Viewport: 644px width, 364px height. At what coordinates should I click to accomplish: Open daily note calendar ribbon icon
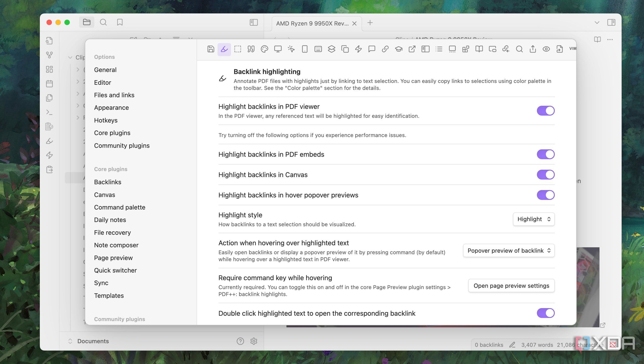49,83
